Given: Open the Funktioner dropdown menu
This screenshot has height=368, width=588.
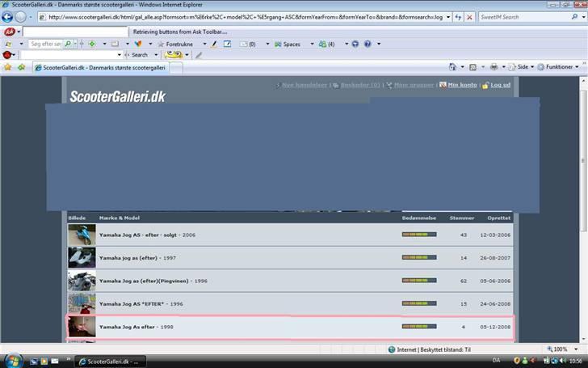Looking at the screenshot, I should [557, 67].
